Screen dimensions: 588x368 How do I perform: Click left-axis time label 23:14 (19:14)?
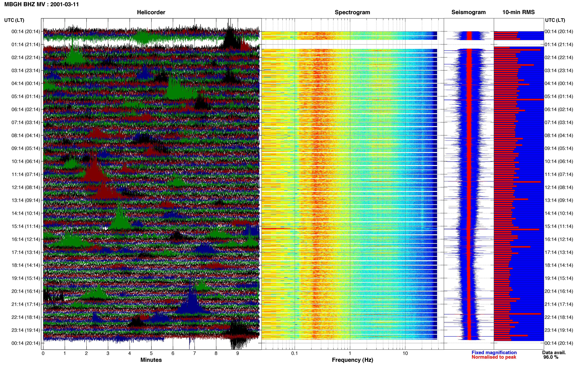pos(26,330)
